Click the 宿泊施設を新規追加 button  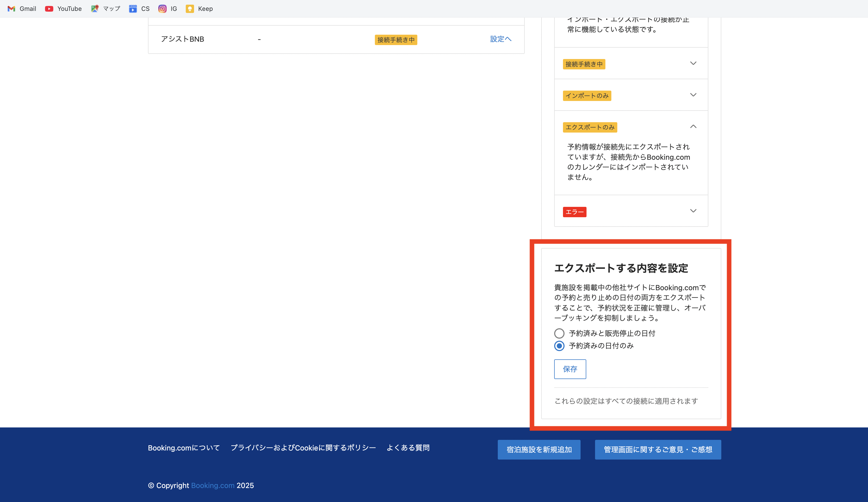click(539, 449)
